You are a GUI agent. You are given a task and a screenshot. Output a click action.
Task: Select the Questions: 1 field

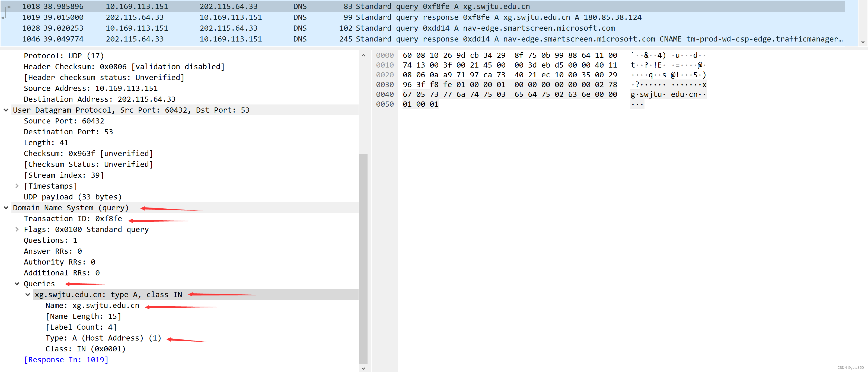50,240
